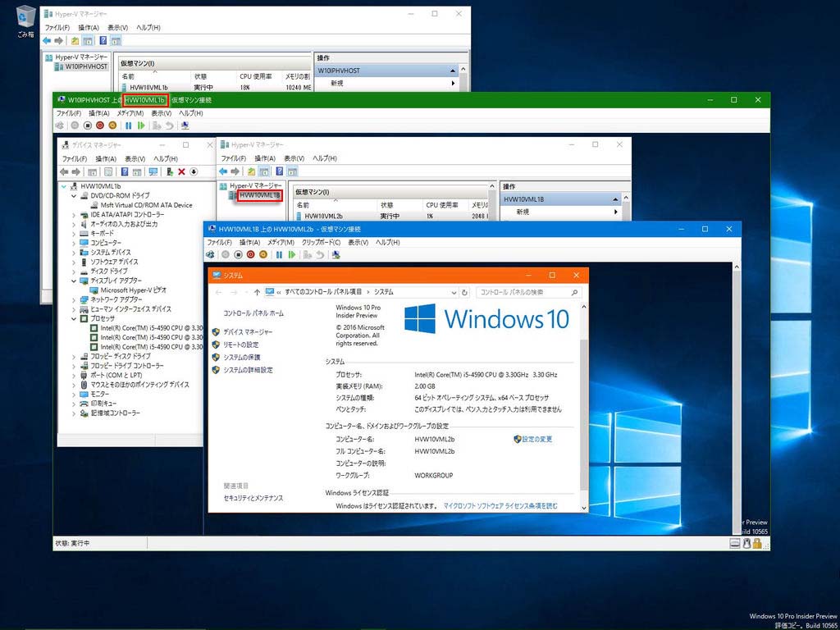Viewport: 840px width, 630px height.
Task: Click the help icon in the HVW10VML1B Hyper-V Manager toolbar
Action: tap(279, 171)
